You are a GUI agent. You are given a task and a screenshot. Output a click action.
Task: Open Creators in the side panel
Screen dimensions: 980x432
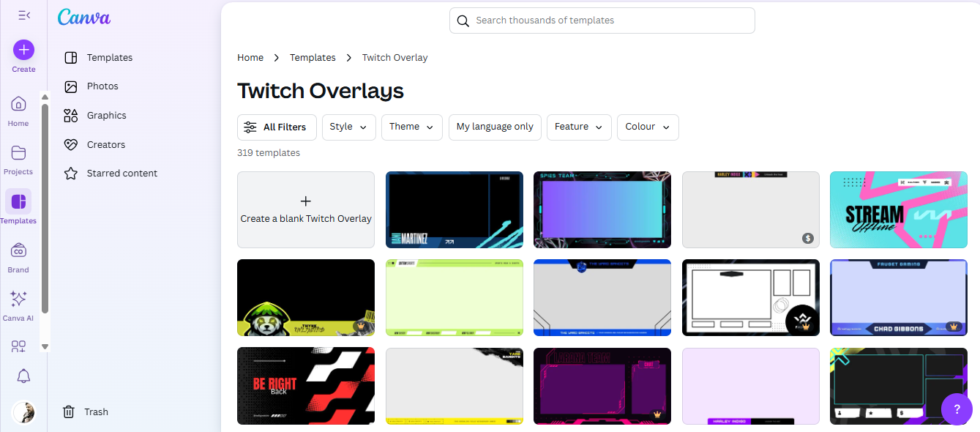coord(94,145)
